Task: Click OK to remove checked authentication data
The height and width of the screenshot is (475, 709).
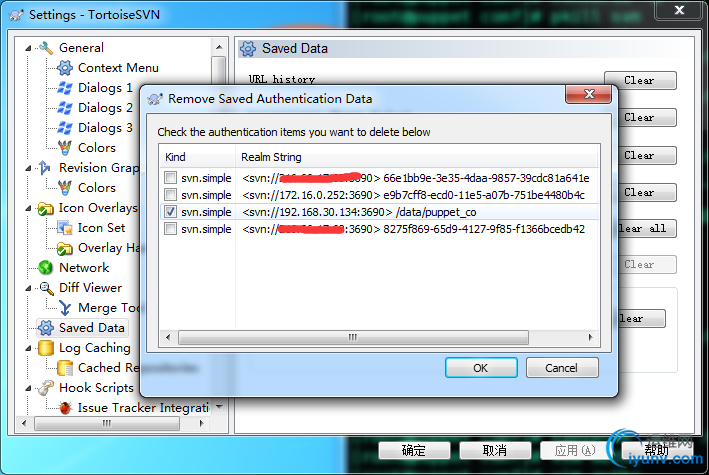Action: (x=481, y=368)
